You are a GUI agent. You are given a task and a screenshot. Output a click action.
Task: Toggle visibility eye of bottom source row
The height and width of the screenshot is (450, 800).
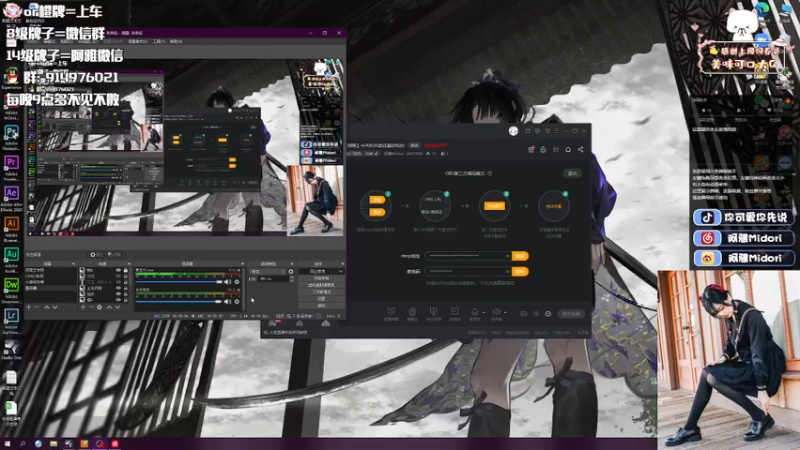[x=118, y=300]
